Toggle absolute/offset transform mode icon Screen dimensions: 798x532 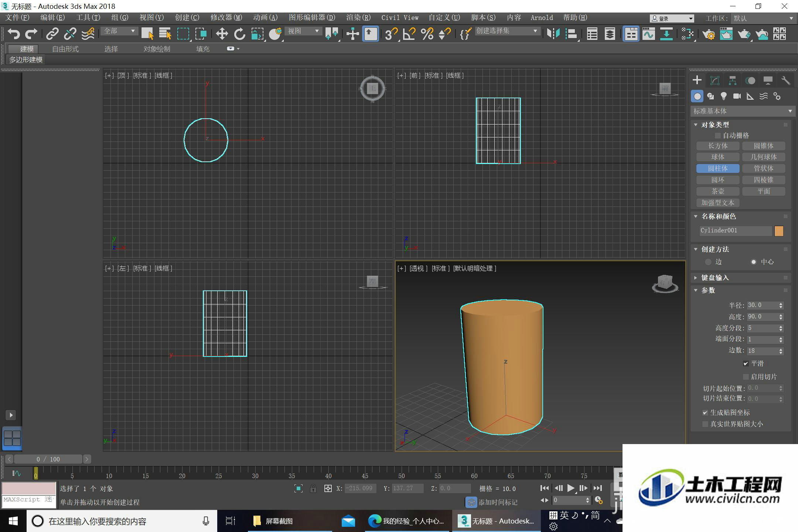pos(328,488)
